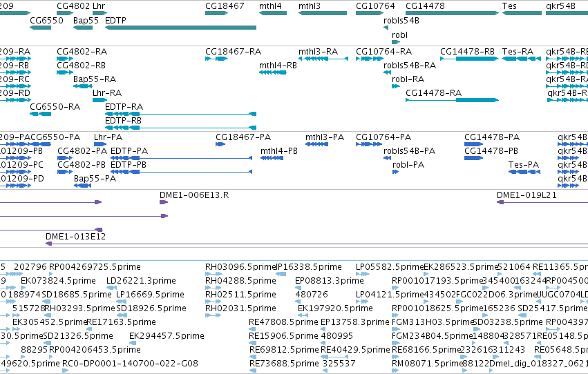This screenshot has height=374, width=588.
Task: Click the Bap55-PA protein label
Action: coord(95,179)
